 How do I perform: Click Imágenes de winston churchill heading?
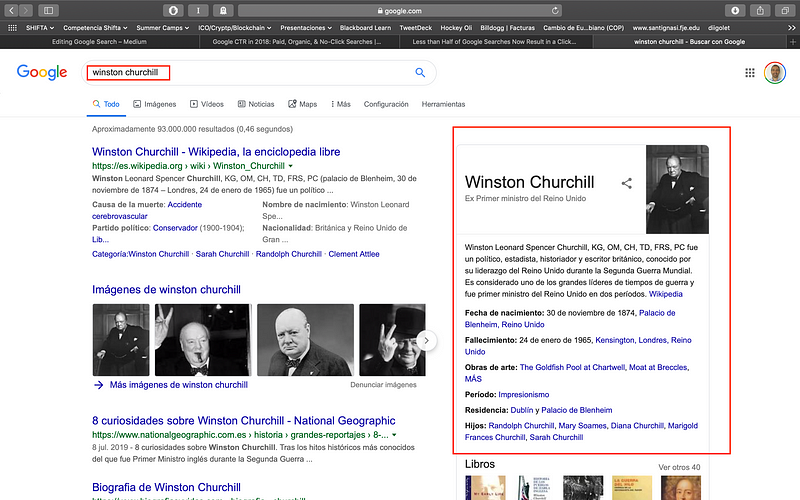(x=166, y=290)
